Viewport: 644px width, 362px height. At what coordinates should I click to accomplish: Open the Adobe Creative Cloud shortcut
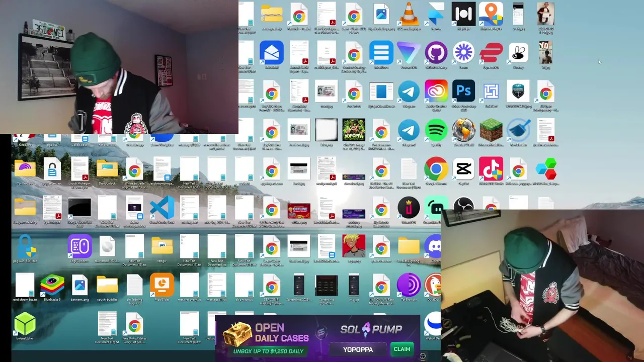(436, 92)
